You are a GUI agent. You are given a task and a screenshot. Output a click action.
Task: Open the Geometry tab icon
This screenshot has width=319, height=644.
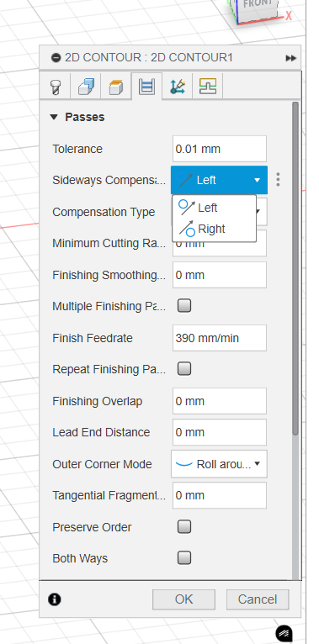(86, 87)
